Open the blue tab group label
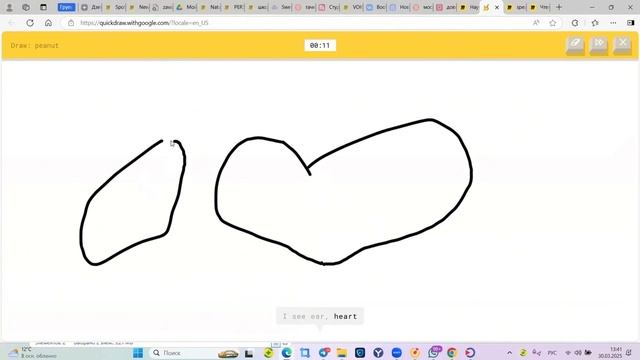The width and height of the screenshot is (640, 360). [x=66, y=7]
